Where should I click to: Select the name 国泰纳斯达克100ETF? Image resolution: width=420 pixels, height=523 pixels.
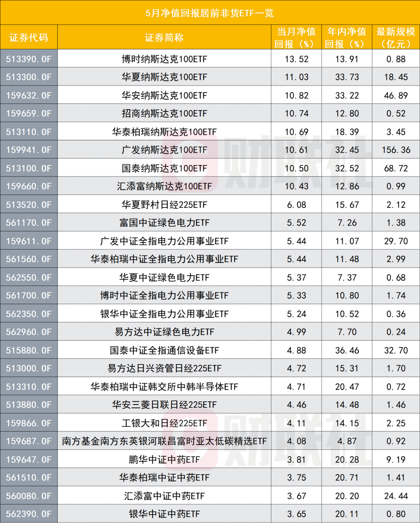[164, 168]
